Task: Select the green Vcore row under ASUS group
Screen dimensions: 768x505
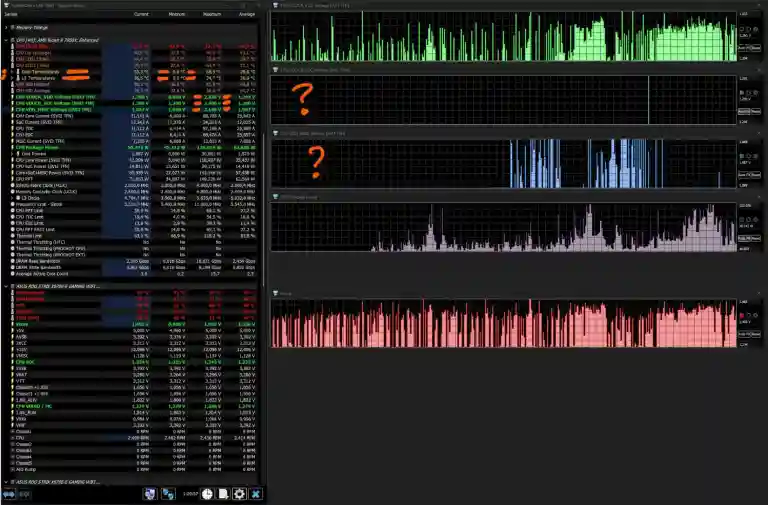Action: [x=133, y=324]
